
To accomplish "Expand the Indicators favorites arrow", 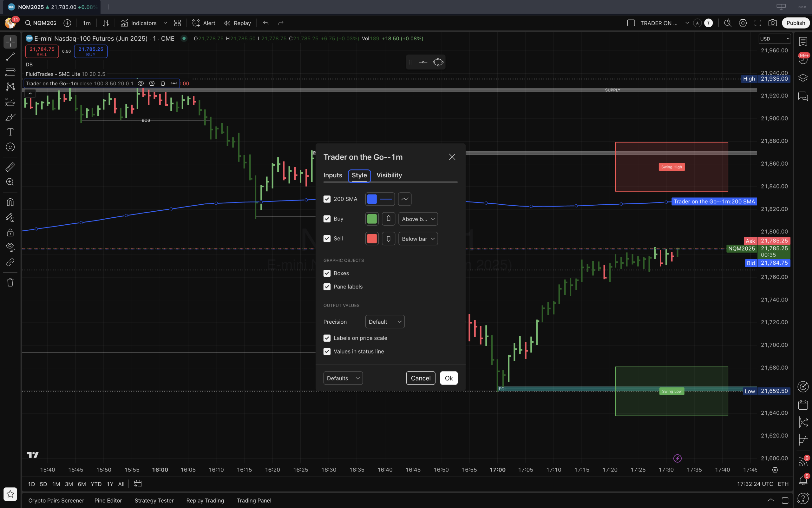I will (165, 23).
